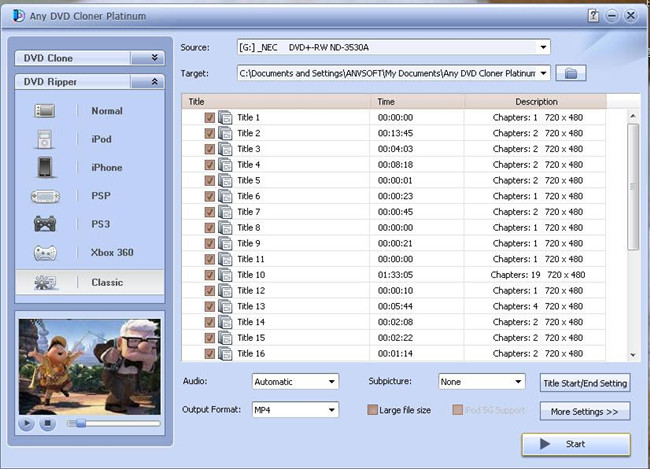Image resolution: width=650 pixels, height=469 pixels.
Task: Expand the DVD Clone section
Action: coord(155,58)
